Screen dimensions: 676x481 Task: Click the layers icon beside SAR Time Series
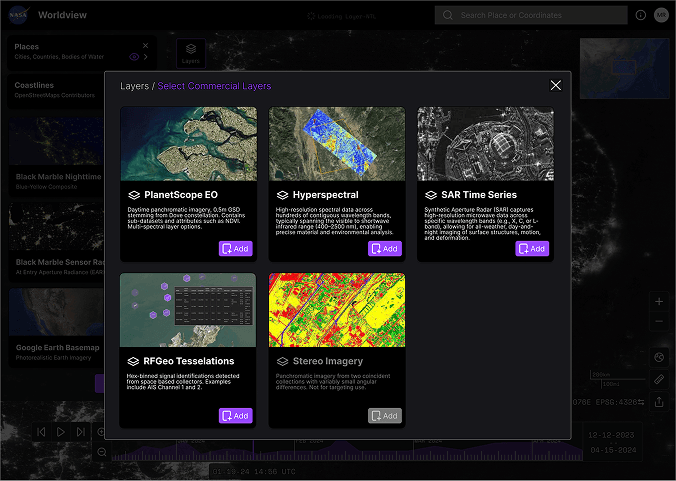[x=431, y=195]
